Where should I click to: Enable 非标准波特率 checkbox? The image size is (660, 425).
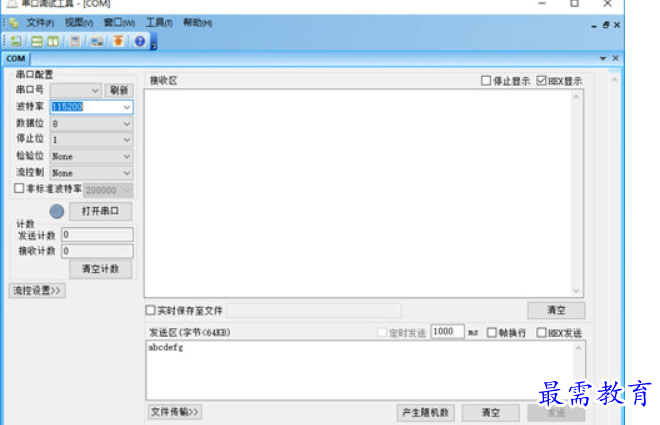pos(19,188)
